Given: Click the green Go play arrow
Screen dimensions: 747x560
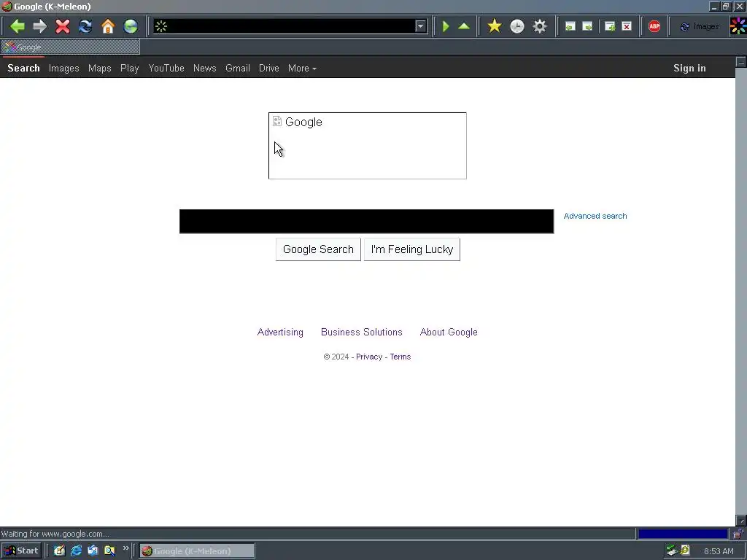Looking at the screenshot, I should (446, 26).
